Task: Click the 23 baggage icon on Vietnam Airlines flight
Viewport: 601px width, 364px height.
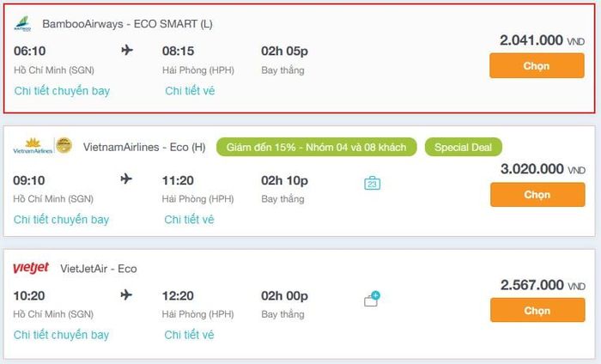Action: (372, 183)
